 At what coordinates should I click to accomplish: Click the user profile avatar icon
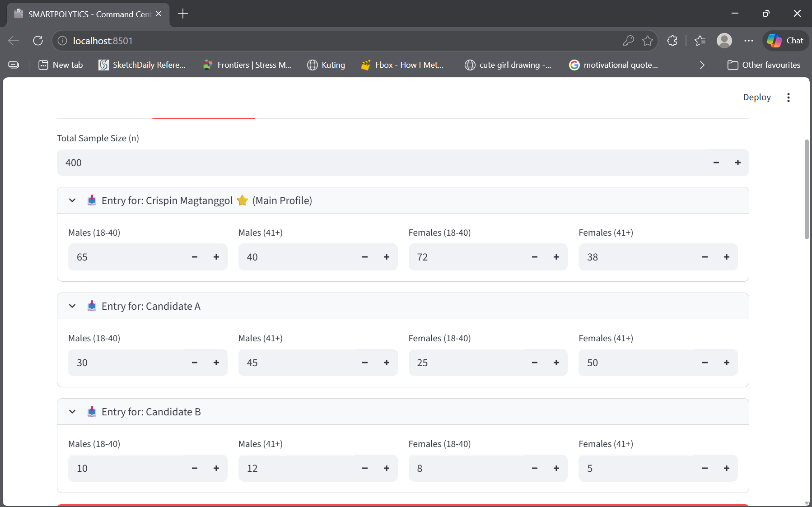point(724,41)
